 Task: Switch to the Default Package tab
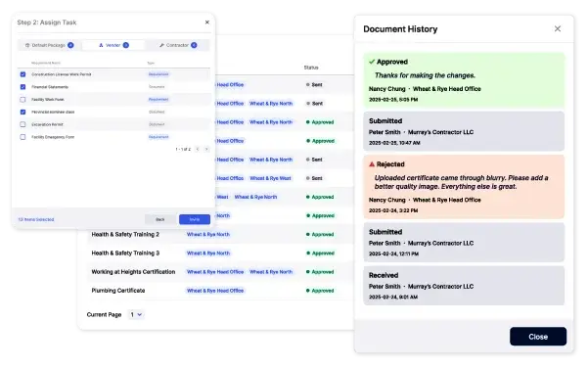click(x=49, y=45)
